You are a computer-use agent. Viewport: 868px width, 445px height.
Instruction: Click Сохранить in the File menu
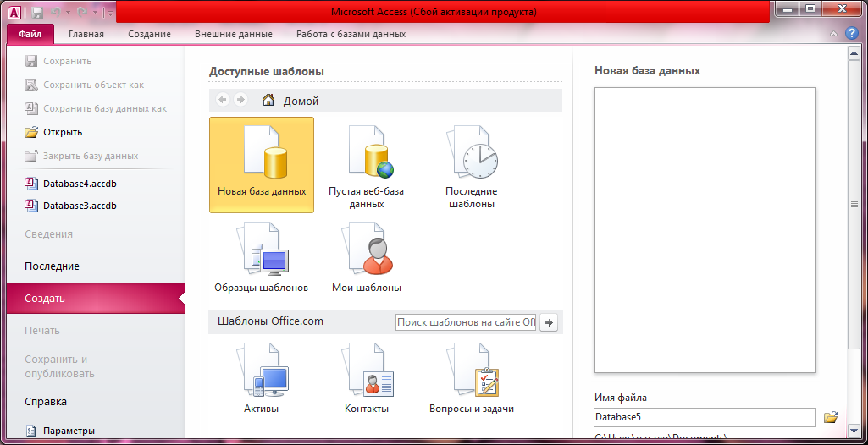pos(58,61)
